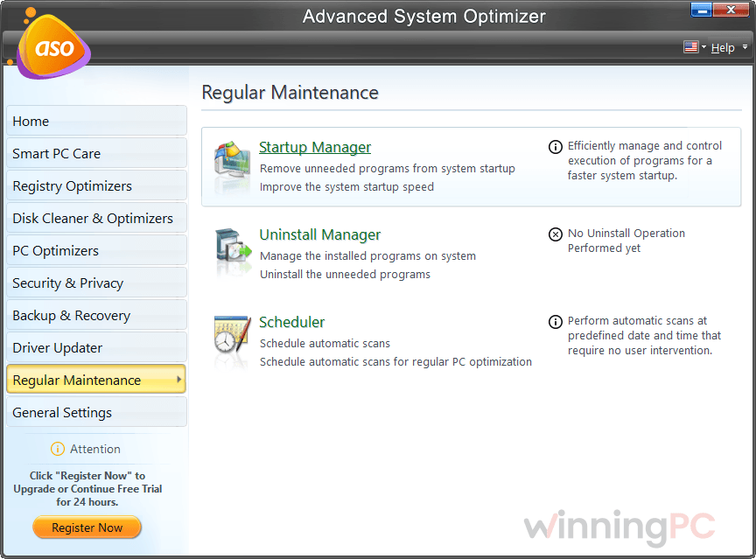
Task: Click the Scheduler calendar clock icon
Action: (233, 334)
